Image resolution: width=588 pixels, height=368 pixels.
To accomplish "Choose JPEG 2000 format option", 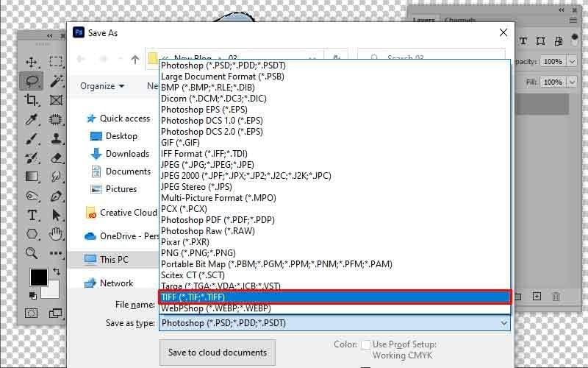I will coord(335,176).
